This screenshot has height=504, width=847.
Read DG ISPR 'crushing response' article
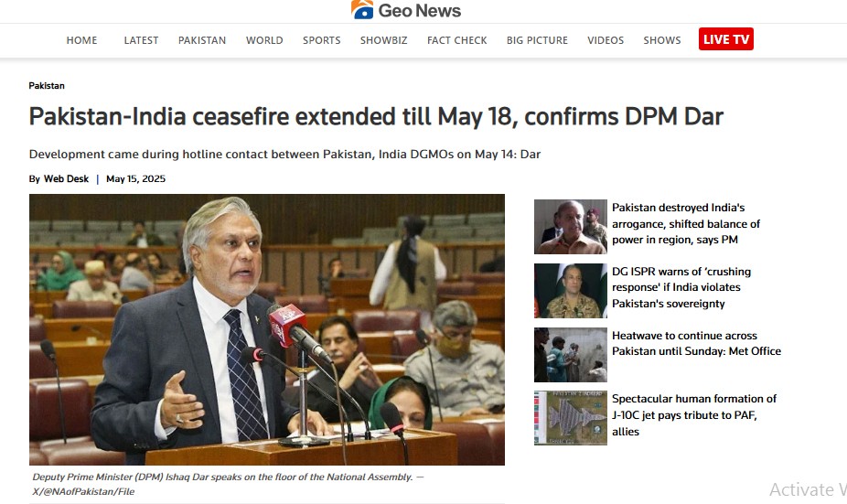pyautogui.click(x=681, y=287)
